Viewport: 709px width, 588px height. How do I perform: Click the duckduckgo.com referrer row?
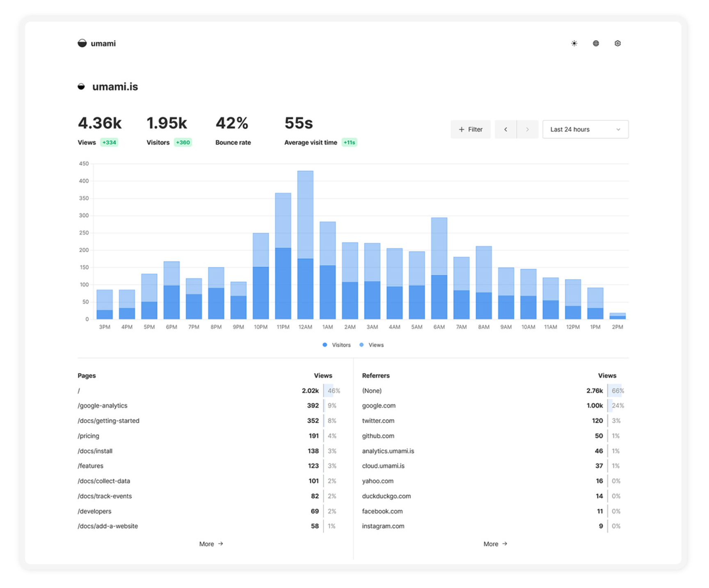point(493,496)
